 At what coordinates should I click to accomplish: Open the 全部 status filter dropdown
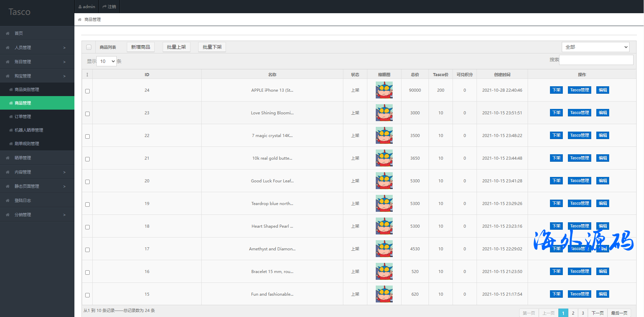point(595,47)
